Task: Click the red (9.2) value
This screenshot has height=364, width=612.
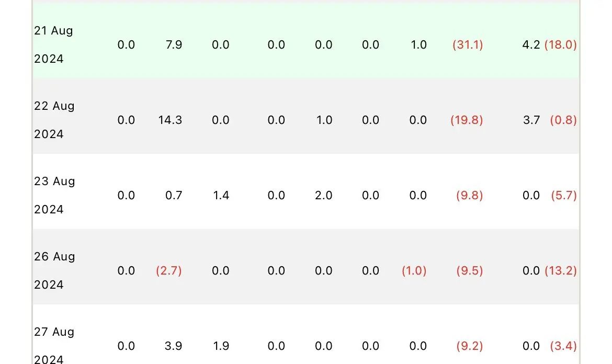Action: tap(470, 346)
